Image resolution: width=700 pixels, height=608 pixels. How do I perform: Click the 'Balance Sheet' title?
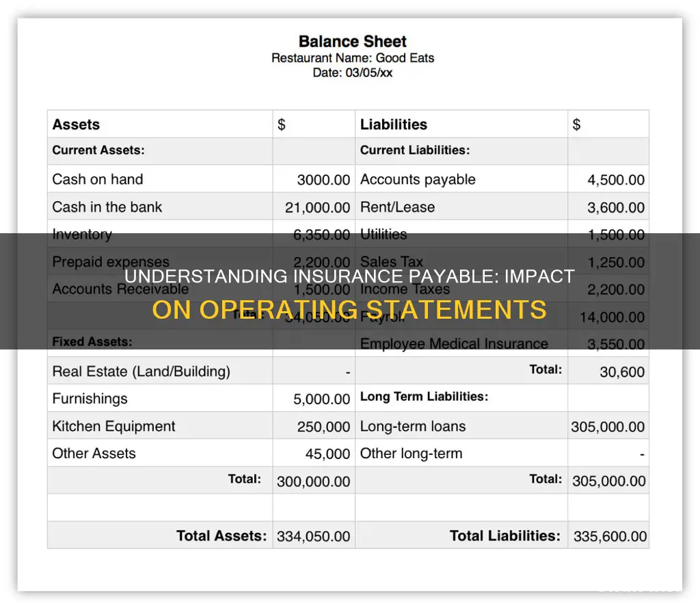pos(352,42)
